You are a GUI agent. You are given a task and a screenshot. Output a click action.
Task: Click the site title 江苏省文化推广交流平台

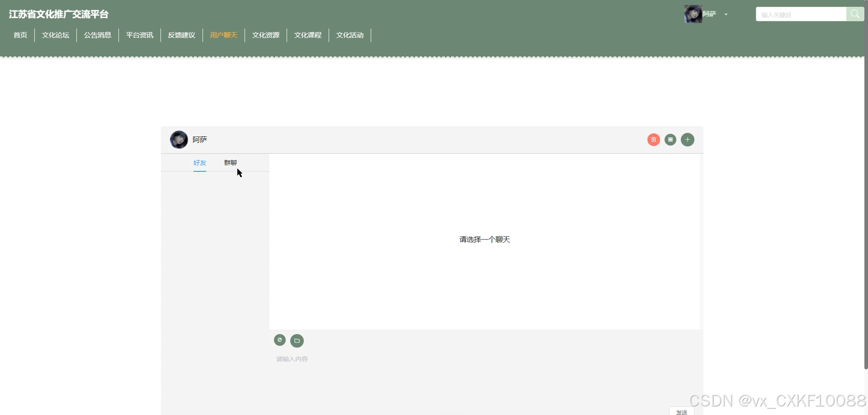pos(59,14)
